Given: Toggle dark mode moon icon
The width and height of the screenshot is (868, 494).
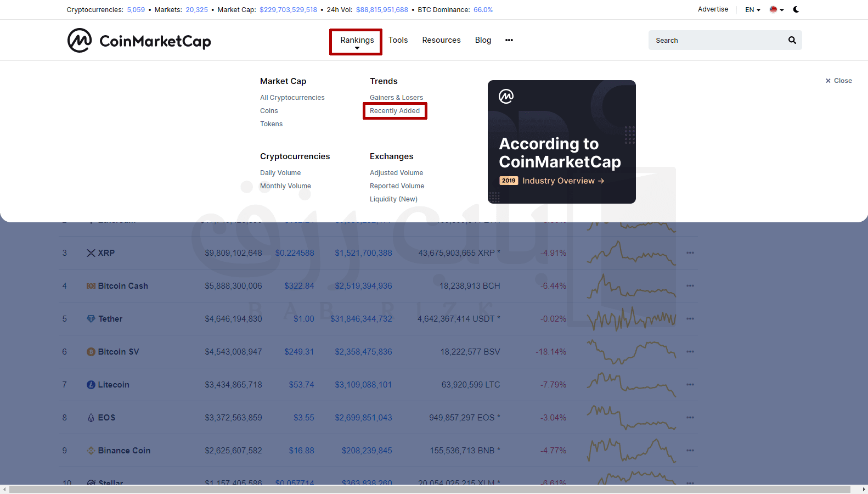Looking at the screenshot, I should point(796,9).
